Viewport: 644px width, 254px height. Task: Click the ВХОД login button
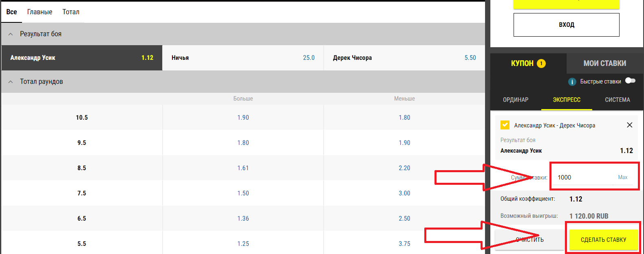point(566,25)
